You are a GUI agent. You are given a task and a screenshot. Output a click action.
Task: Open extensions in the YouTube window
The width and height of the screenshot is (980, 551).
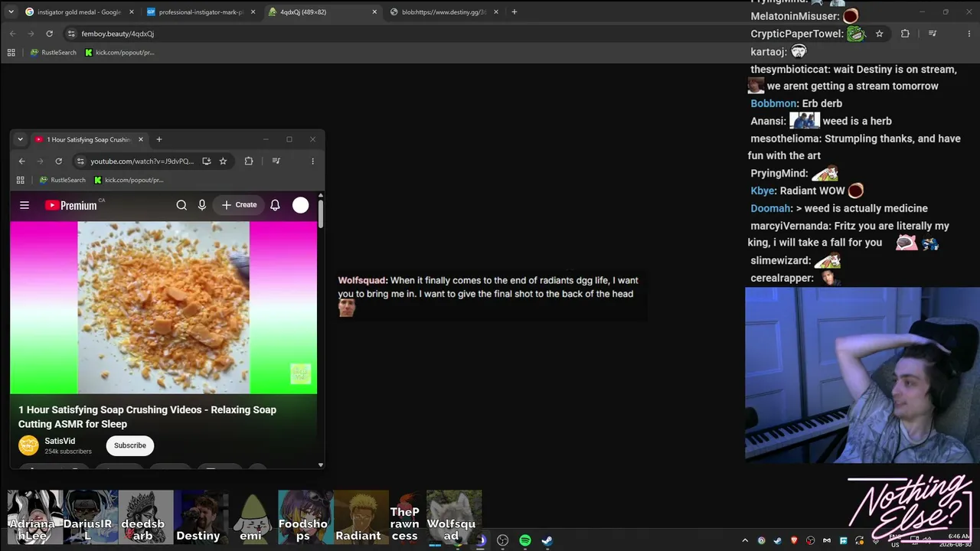point(249,161)
